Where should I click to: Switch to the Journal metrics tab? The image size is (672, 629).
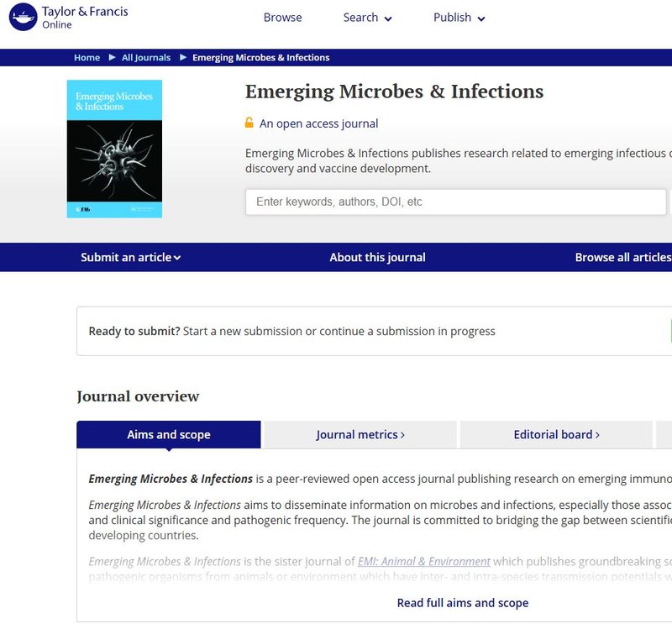(x=361, y=434)
